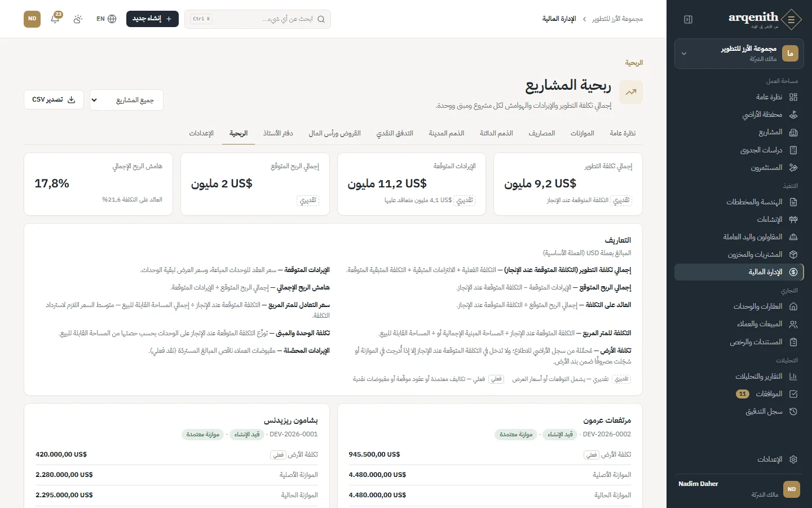This screenshot has width=812, height=508.
Task: Click the 17,8% gross margin value
Action: point(52,183)
